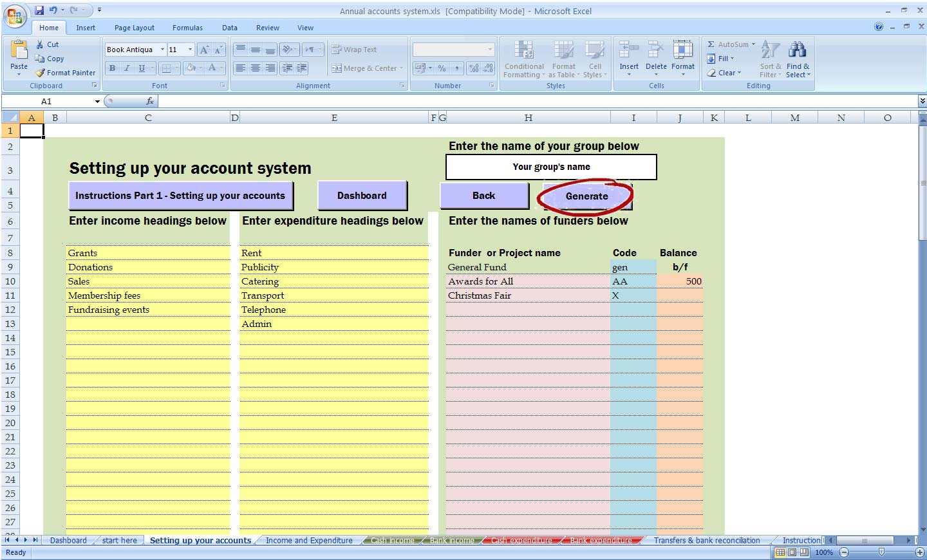
Task: Click the Insert function fx icon
Action: (x=149, y=101)
